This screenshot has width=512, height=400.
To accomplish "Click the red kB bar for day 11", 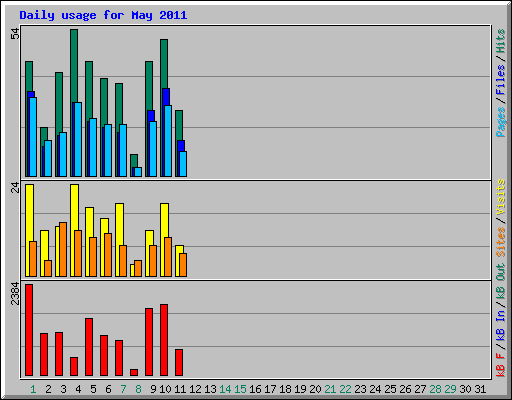I will [x=179, y=363].
